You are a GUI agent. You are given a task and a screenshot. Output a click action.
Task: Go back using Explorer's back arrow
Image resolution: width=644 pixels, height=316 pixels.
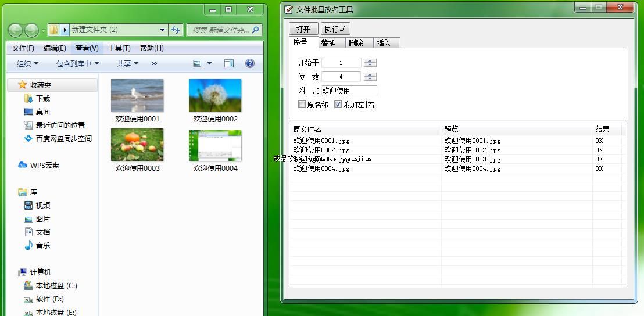point(16,30)
